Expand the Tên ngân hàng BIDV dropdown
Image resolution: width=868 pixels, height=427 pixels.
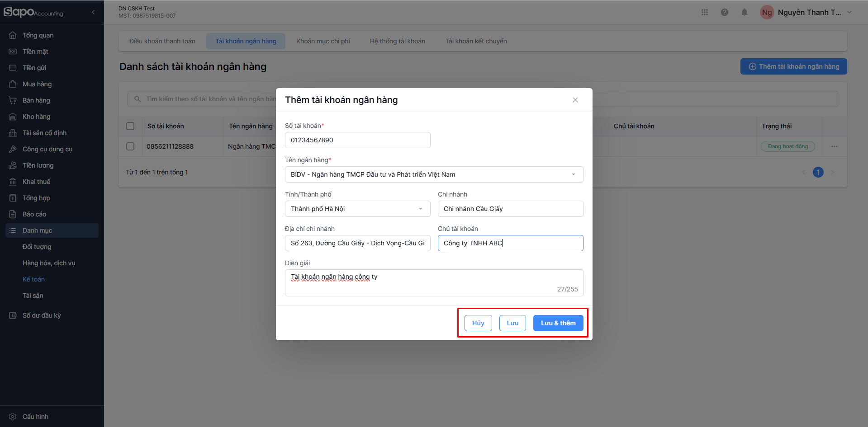pos(573,174)
